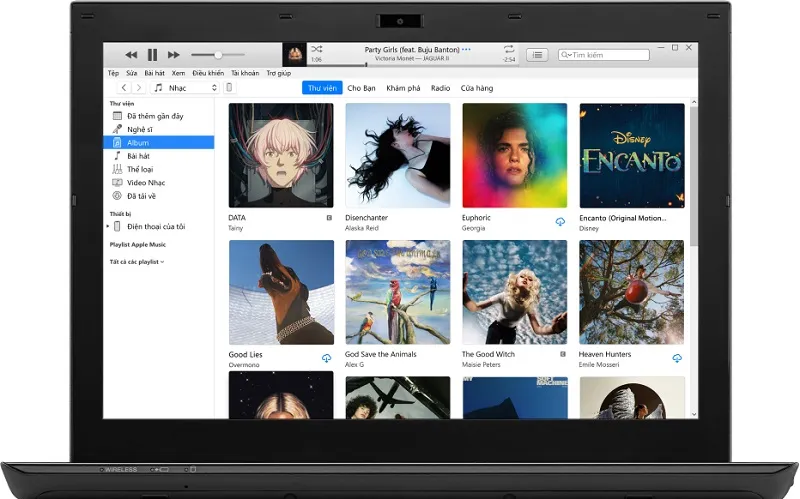Click the Tìm kiếm search field
The width and height of the screenshot is (800, 499).
[604, 55]
